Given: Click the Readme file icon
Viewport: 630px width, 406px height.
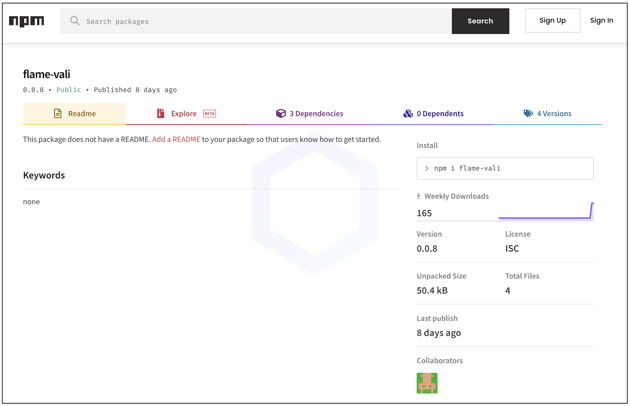Looking at the screenshot, I should (58, 114).
